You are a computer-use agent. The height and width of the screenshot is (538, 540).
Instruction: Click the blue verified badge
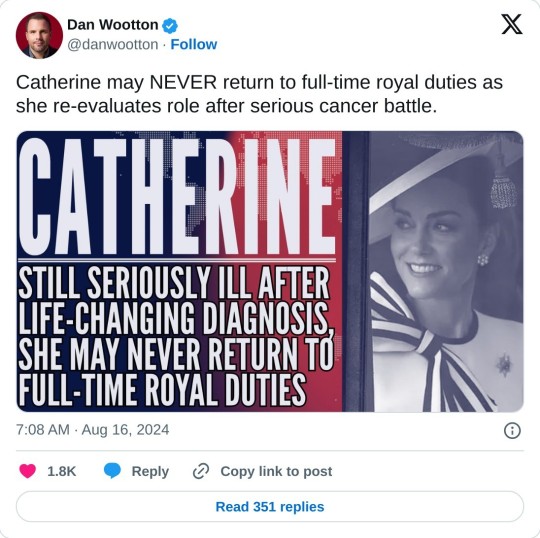(170, 25)
